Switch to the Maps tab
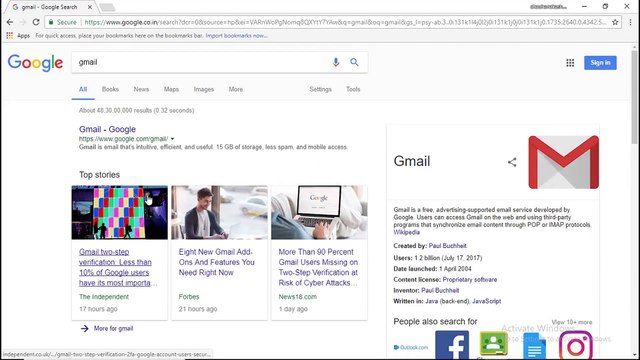This screenshot has width=640, height=360. point(171,89)
